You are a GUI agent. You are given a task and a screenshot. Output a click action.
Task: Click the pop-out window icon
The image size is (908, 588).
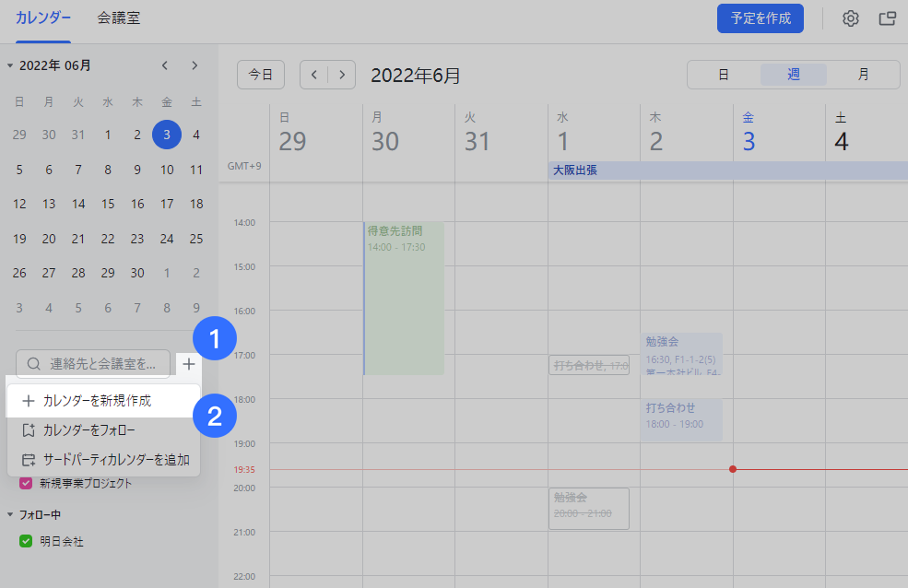(x=887, y=18)
